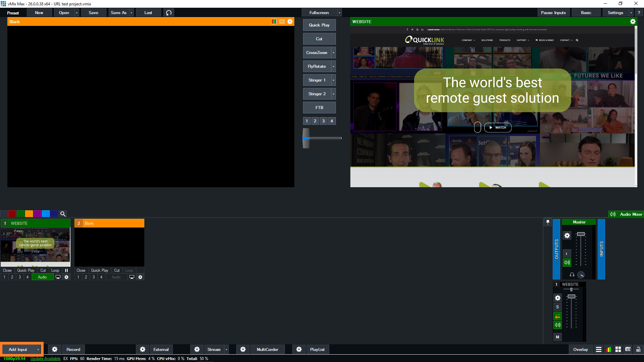Click WEBSITE input monitor output icon
This screenshot has width=644, height=362.
58,277
